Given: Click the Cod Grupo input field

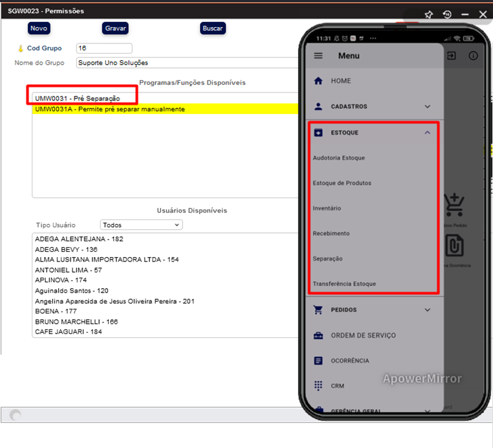Looking at the screenshot, I should point(104,49).
